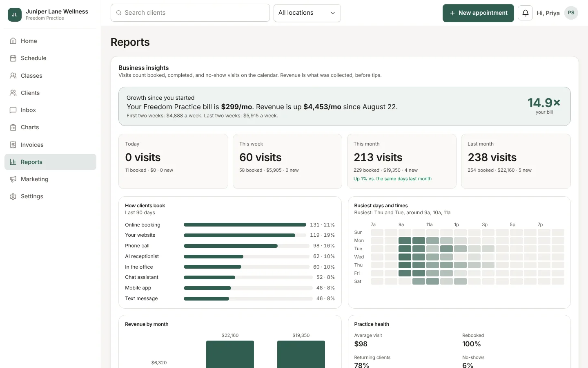Click the Classes people icon
588x368 pixels.
[x=13, y=76]
